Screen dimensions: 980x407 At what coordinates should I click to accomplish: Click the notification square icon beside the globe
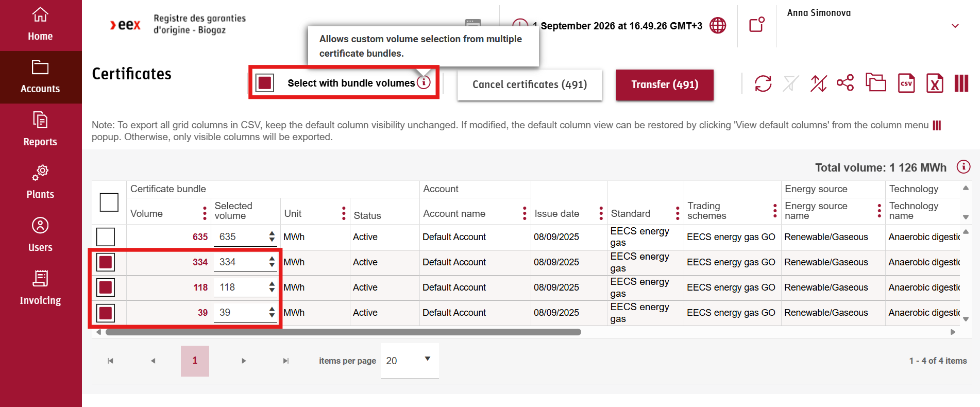point(756,25)
